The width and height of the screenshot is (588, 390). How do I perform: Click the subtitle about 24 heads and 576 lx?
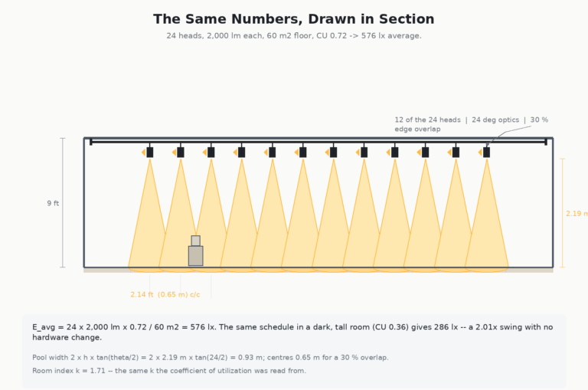pos(294,36)
